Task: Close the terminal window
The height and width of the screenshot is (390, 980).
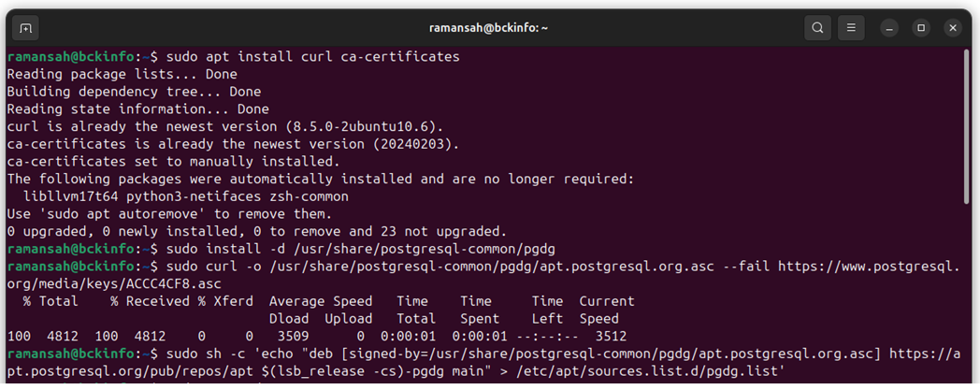Action: 952,28
